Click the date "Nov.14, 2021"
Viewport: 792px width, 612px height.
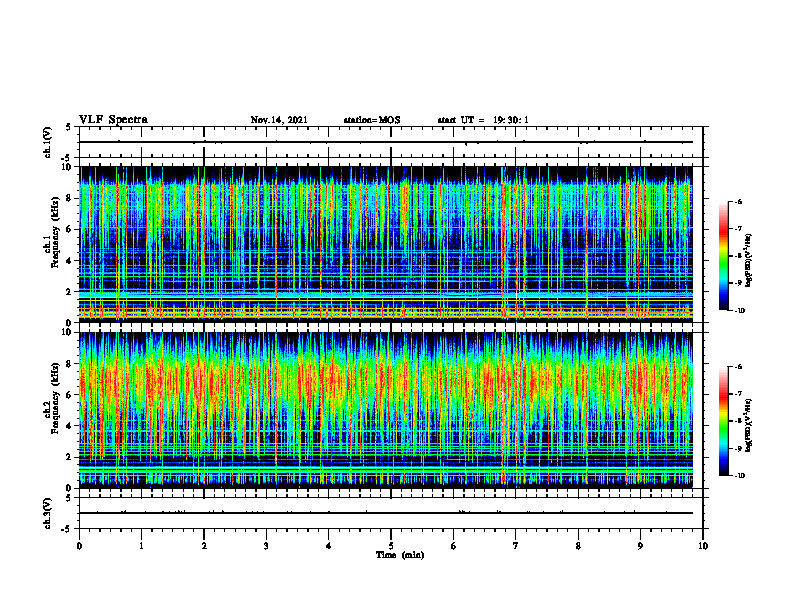tap(279, 120)
